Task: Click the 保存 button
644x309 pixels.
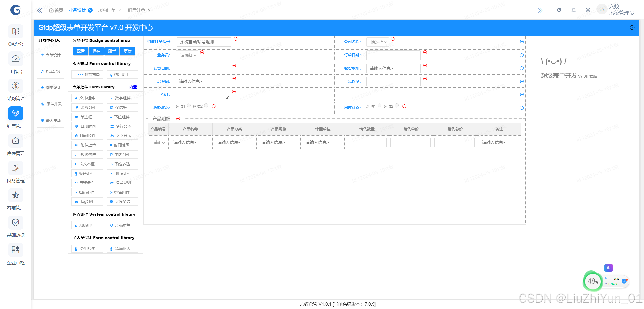Action: tap(96, 51)
